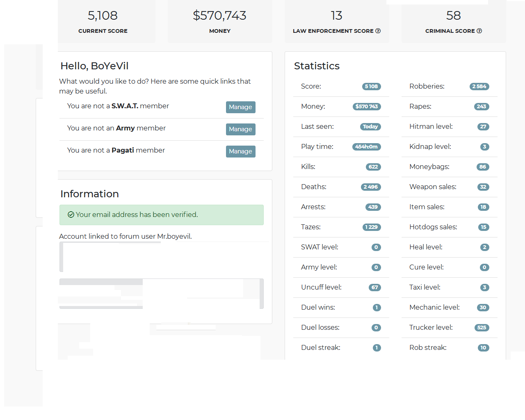Viewport: 525px width, 420px height.
Task: Click the Hitman level label
Action: click(431, 126)
